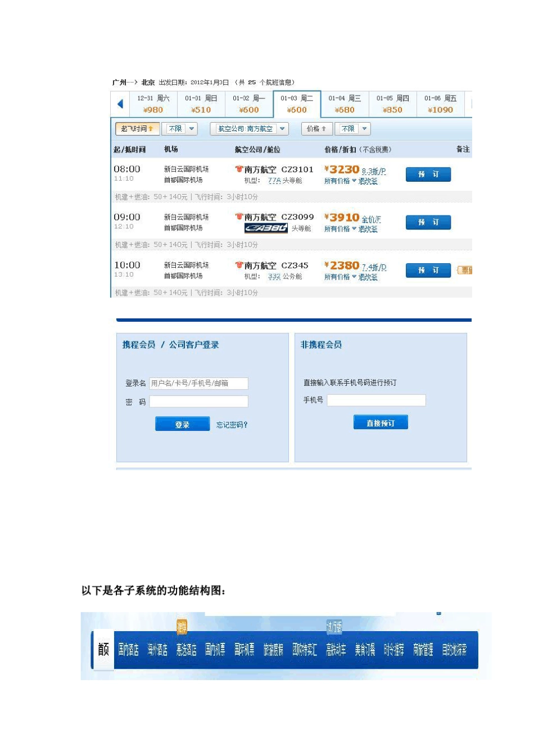Open the 首页 home tab

(103, 650)
